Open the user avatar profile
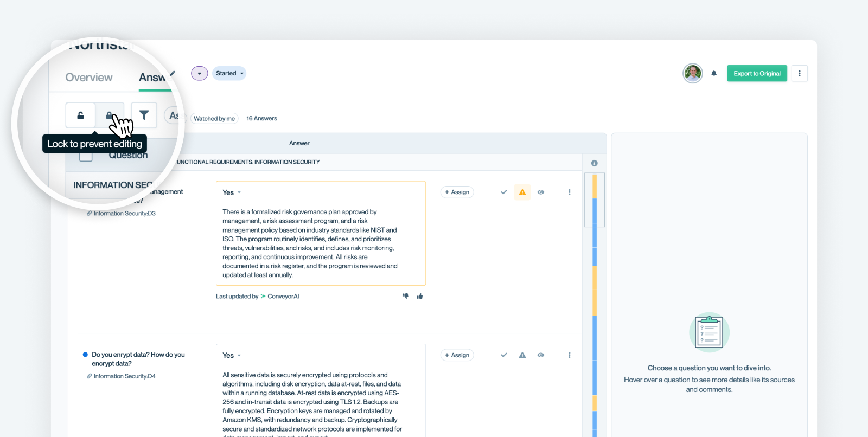The height and width of the screenshot is (437, 868). (x=693, y=73)
